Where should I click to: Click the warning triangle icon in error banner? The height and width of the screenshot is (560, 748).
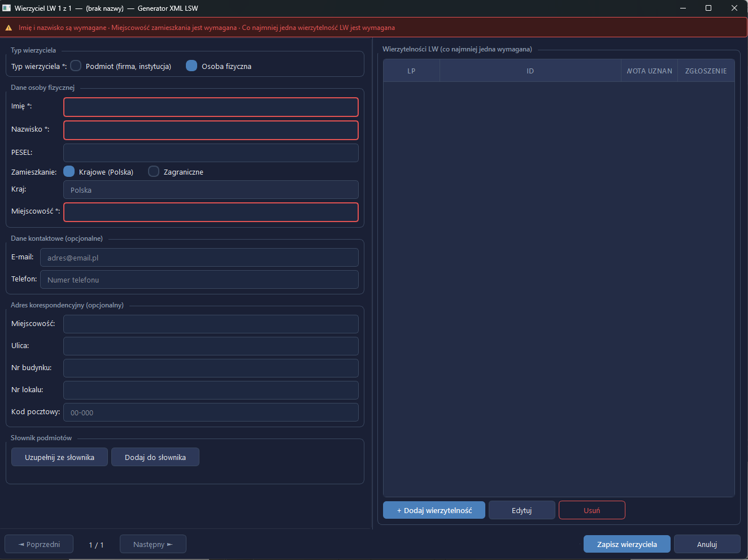coord(8,28)
